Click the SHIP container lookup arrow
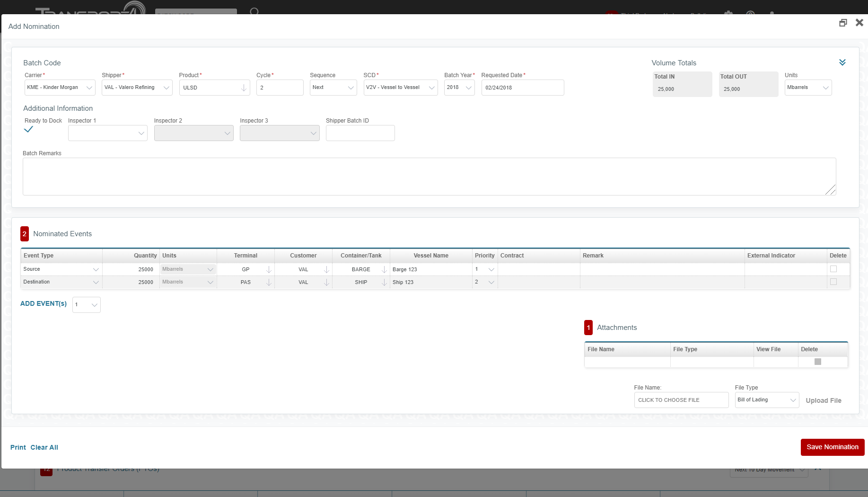The image size is (868, 497). point(384,282)
